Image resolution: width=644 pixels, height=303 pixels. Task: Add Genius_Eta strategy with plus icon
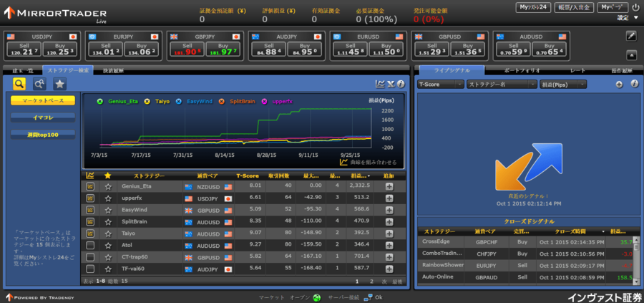pos(389,186)
